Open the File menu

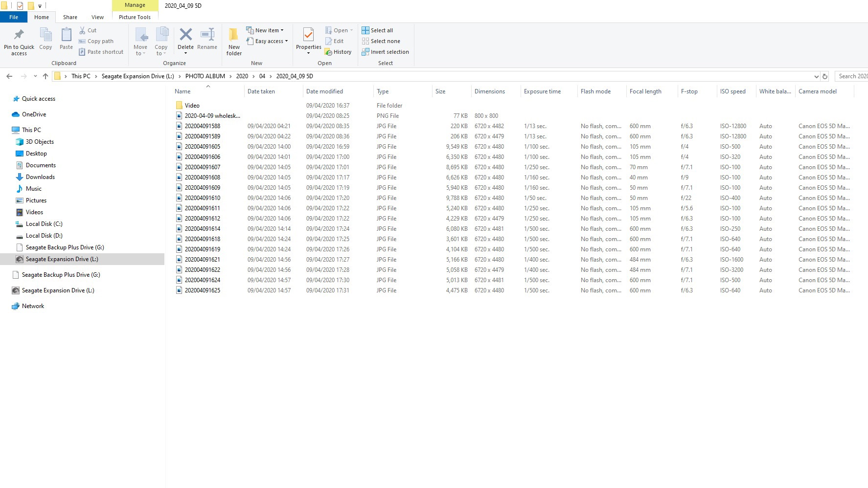tap(14, 17)
